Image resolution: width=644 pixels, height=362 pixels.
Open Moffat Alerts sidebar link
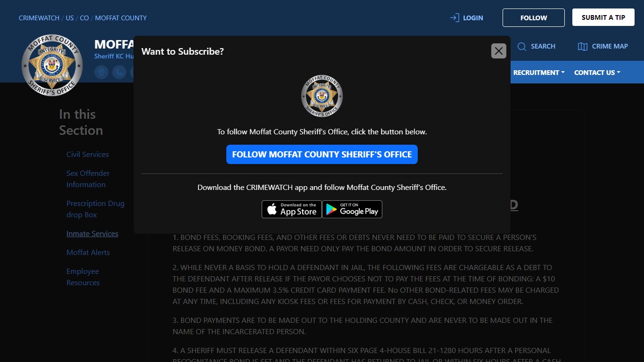coord(88,253)
